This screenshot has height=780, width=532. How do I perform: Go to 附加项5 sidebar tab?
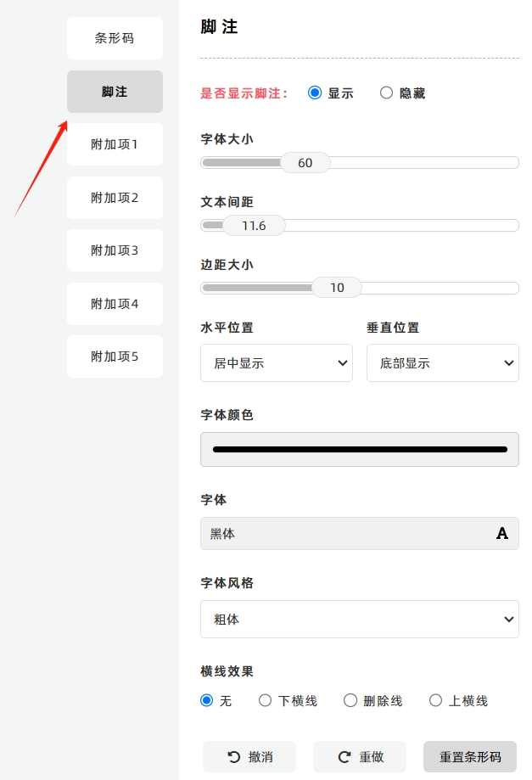point(115,356)
